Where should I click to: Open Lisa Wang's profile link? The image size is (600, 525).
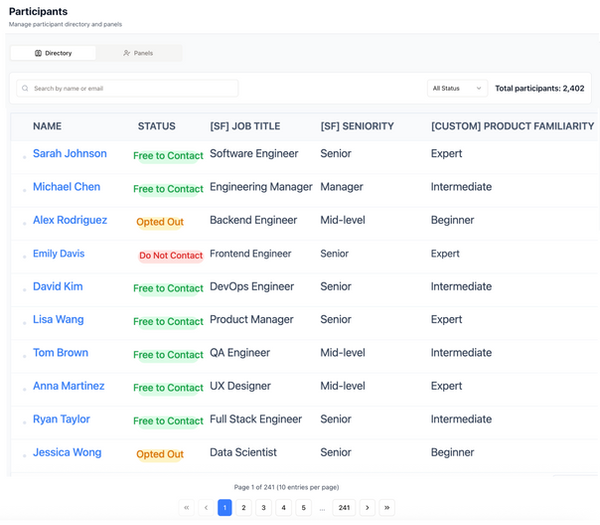(x=58, y=320)
